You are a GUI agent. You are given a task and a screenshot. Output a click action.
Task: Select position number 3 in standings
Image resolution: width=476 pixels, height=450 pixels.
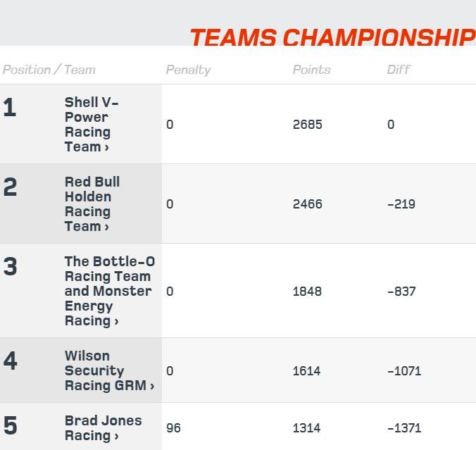[10, 266]
